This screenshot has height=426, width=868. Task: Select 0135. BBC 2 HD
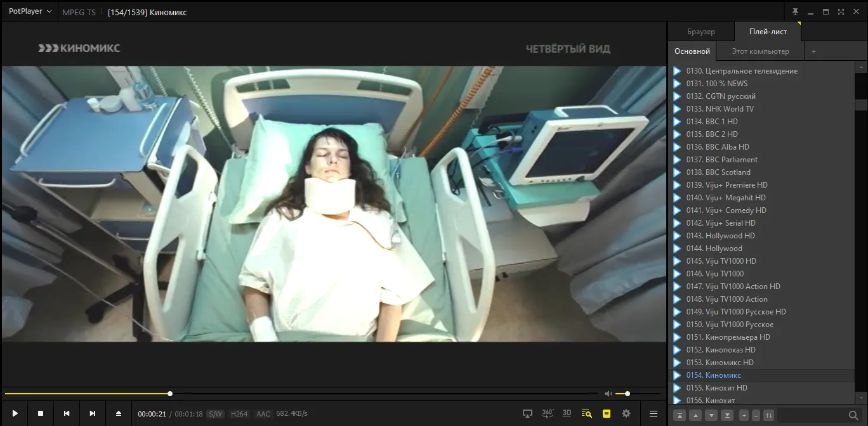point(763,134)
